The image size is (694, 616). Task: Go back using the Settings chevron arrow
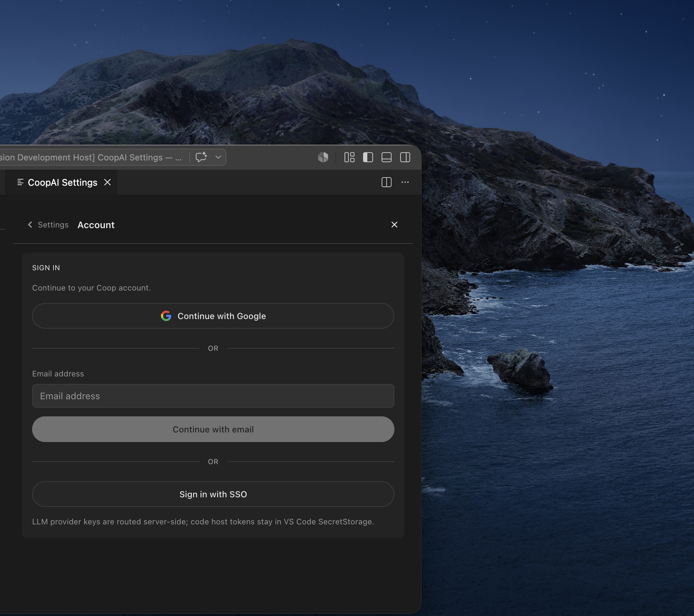pos(30,225)
